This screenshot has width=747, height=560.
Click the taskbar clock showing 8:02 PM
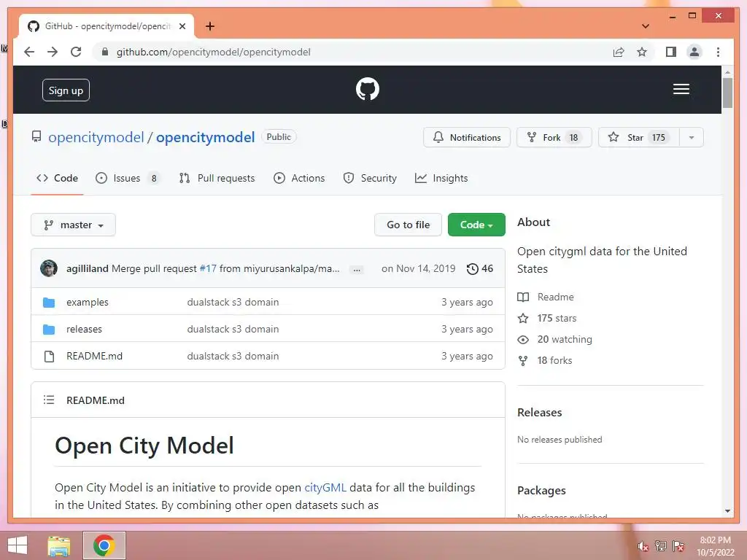715,546
